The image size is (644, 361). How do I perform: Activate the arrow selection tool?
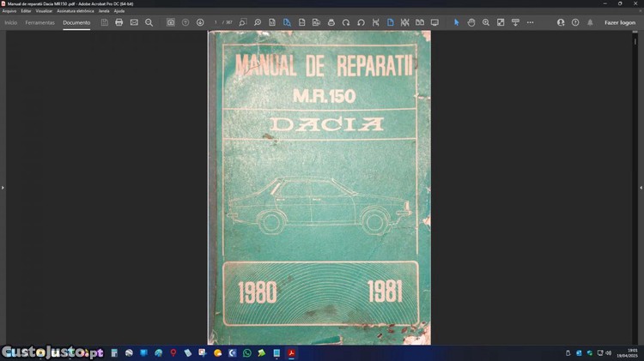(456, 22)
